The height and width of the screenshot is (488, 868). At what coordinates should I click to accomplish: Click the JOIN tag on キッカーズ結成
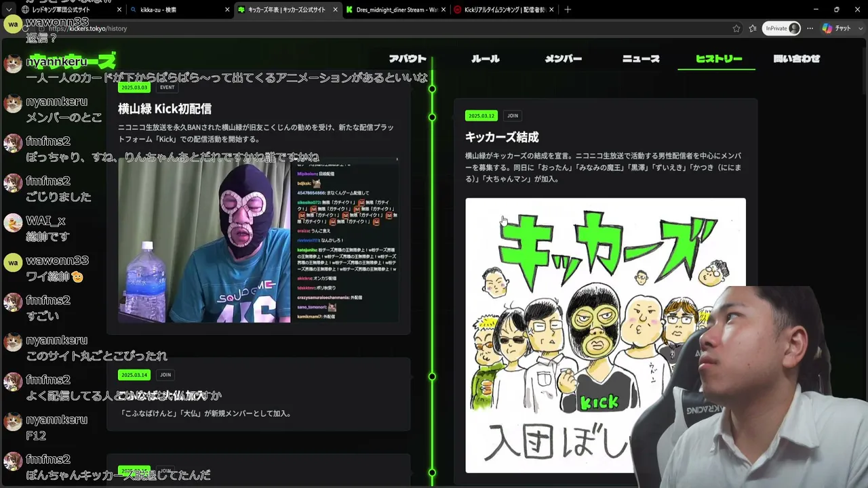[x=513, y=116]
